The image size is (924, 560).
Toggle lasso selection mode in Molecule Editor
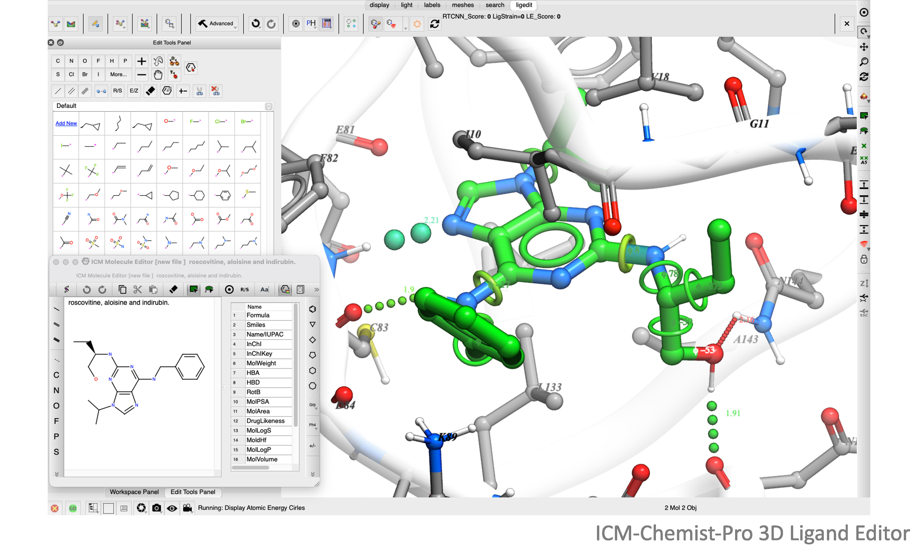(x=209, y=289)
